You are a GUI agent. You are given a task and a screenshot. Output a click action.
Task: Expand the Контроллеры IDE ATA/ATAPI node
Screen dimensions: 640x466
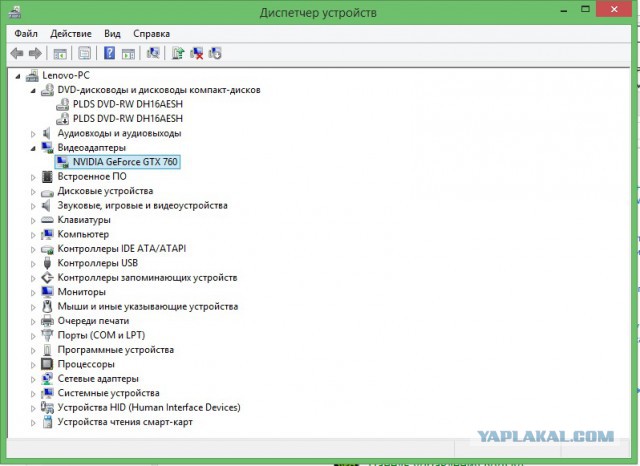coord(33,249)
